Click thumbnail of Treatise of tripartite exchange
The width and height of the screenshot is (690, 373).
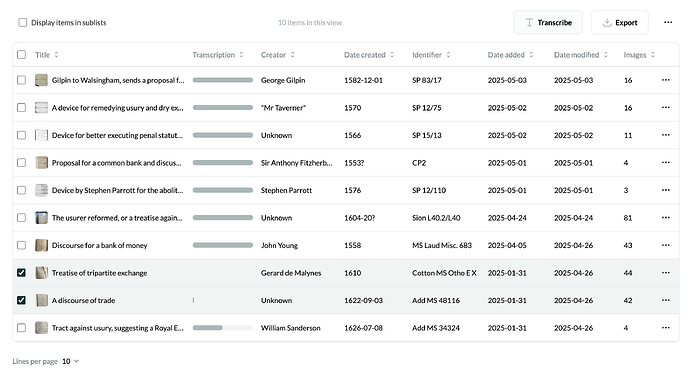click(41, 273)
